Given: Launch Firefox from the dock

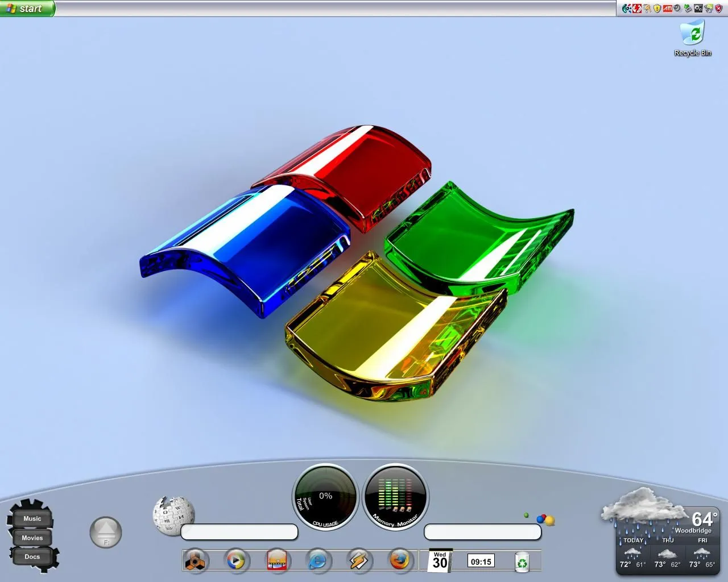Looking at the screenshot, I should tap(399, 561).
